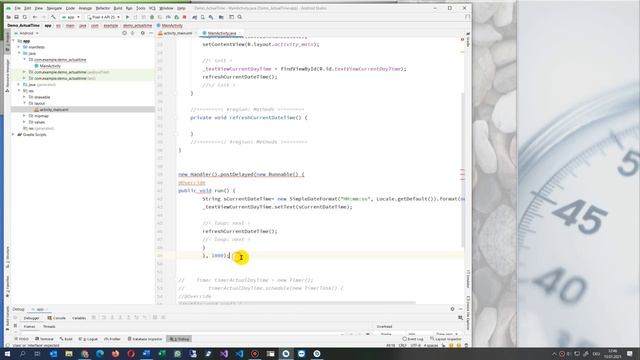The height and width of the screenshot is (360, 640).
Task: Click the Open file icon in the toolbar
Action: tap(8, 17)
